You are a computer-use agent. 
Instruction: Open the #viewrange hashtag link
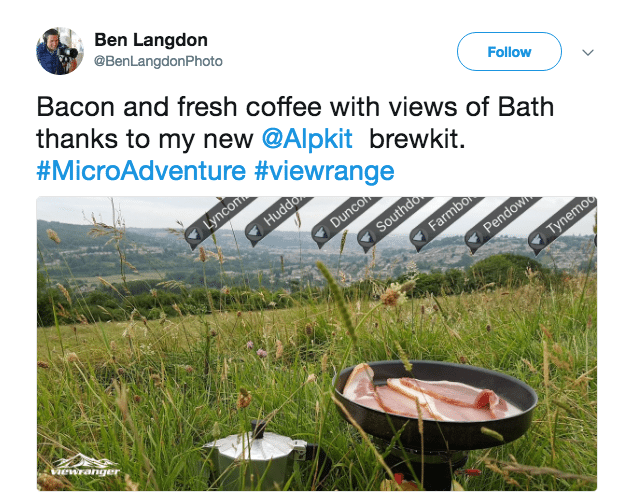[x=324, y=169]
